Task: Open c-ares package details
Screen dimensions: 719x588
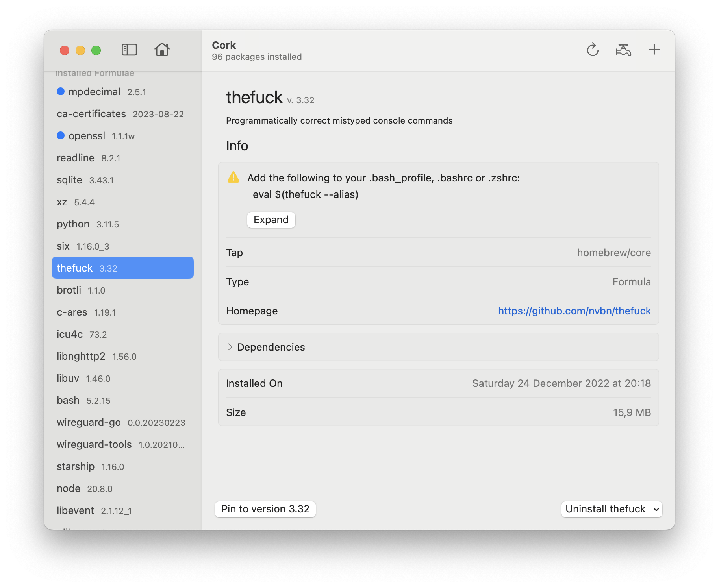Action: (123, 312)
